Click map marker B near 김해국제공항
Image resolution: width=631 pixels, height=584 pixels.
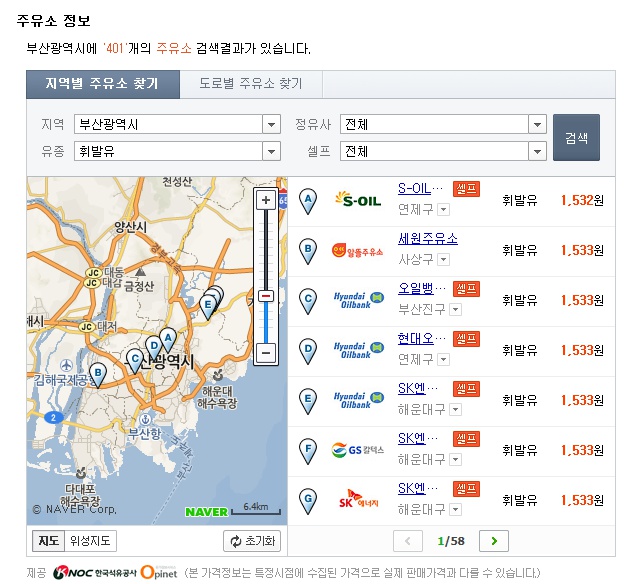click(98, 374)
